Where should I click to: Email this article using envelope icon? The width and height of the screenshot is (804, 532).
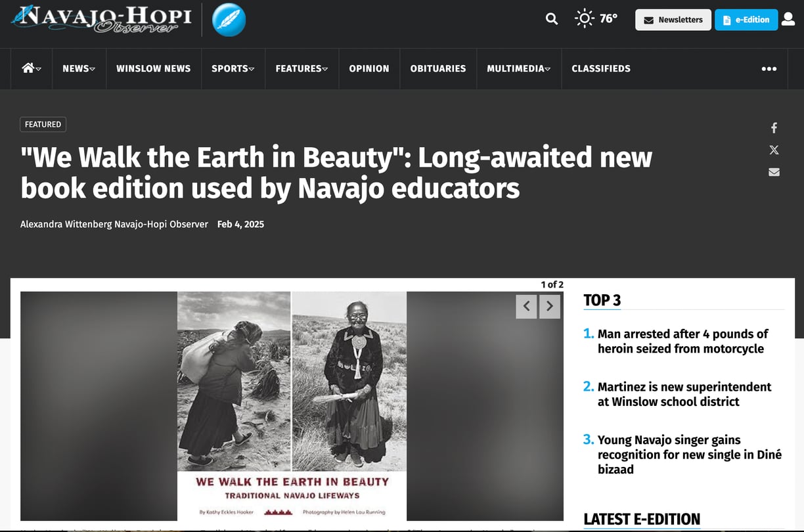(x=774, y=172)
